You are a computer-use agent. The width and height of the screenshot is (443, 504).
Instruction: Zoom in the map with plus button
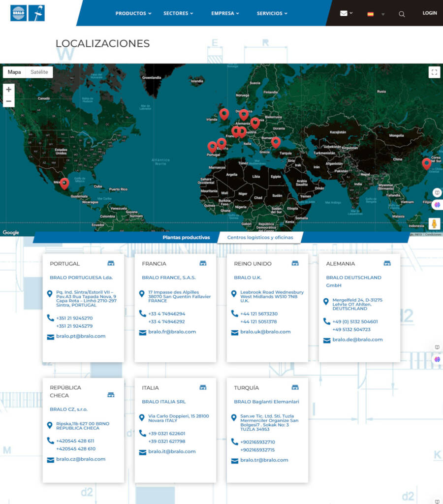click(x=9, y=89)
